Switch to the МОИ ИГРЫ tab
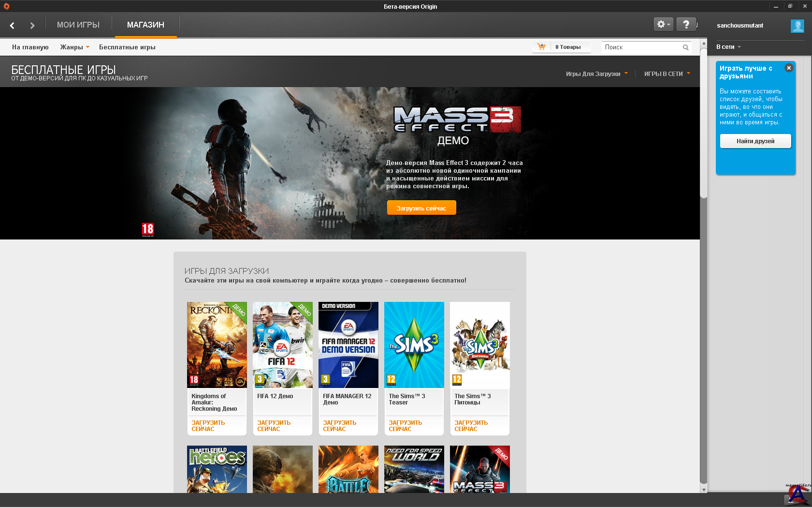 coord(78,25)
